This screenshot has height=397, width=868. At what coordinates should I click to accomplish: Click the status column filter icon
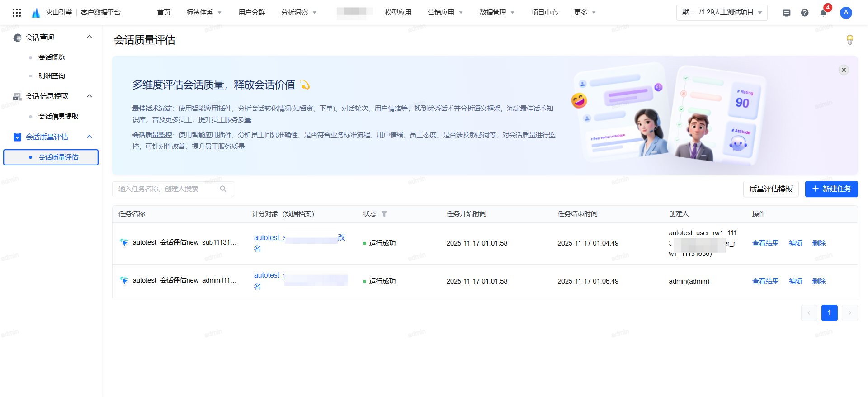tap(384, 214)
